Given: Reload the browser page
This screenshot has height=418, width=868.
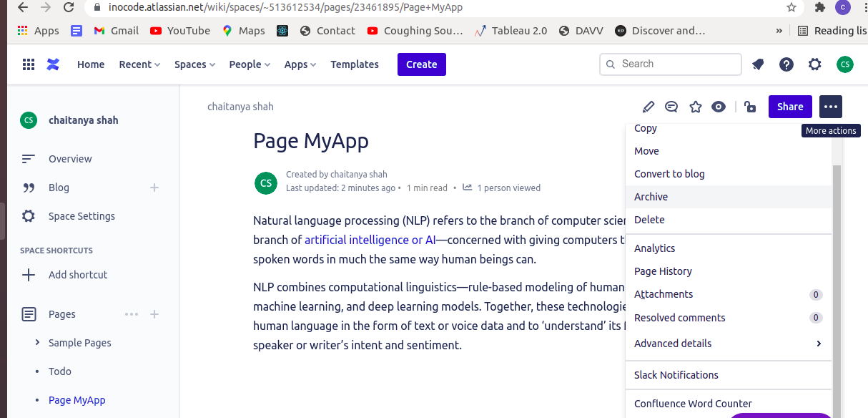Looking at the screenshot, I should tap(69, 7).
